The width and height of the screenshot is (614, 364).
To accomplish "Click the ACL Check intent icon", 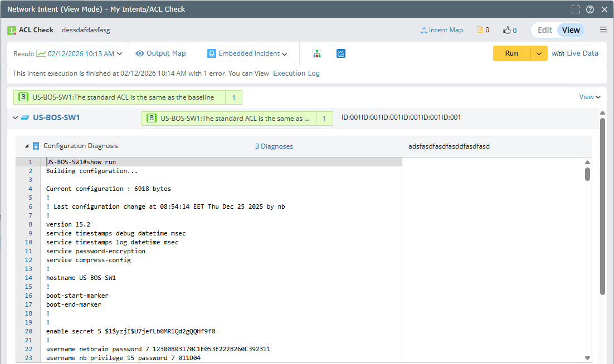I will coord(12,31).
